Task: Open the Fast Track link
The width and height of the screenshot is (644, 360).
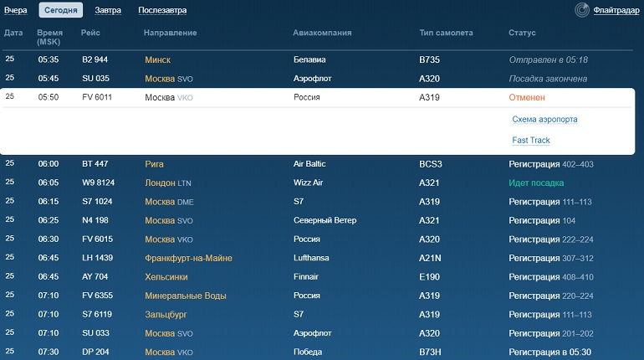Action: click(530, 140)
